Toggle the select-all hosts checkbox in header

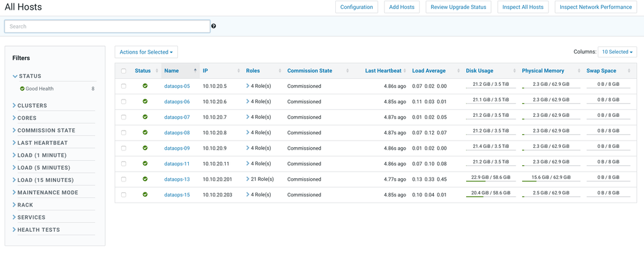point(124,71)
